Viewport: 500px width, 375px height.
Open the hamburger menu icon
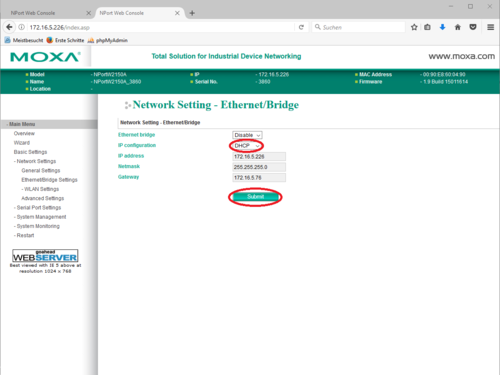[490, 27]
